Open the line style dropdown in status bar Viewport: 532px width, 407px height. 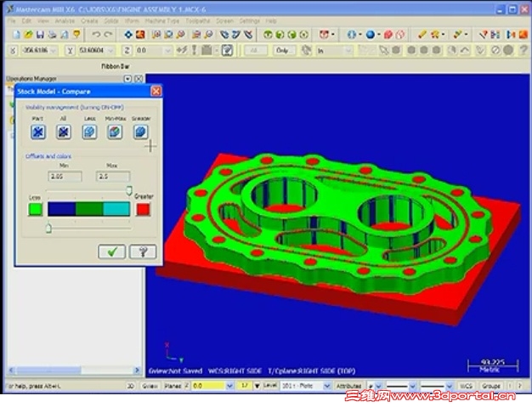coord(412,386)
